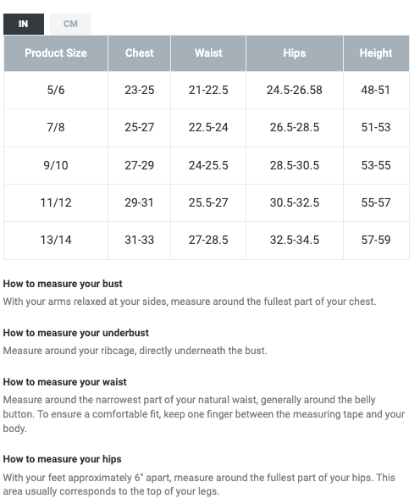Click the Chest column header
The image size is (420, 504).
139,53
